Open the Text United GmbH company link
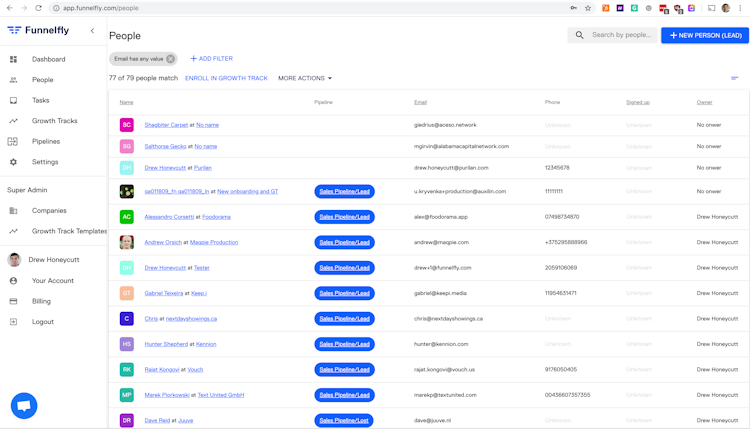 pyautogui.click(x=221, y=395)
